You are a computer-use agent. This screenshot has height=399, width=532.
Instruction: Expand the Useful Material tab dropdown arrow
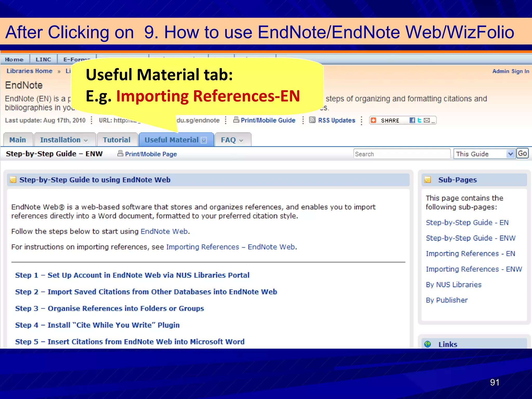pyautogui.click(x=204, y=140)
